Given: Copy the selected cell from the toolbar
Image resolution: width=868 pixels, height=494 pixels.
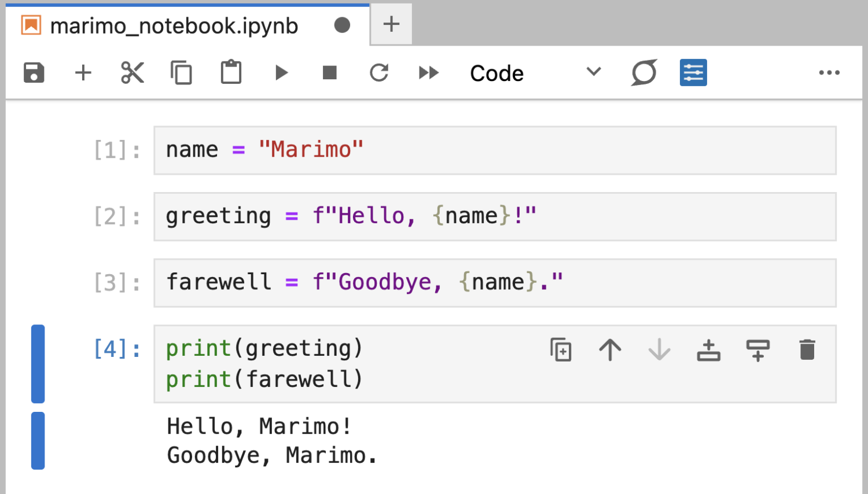Looking at the screenshot, I should 182,73.
